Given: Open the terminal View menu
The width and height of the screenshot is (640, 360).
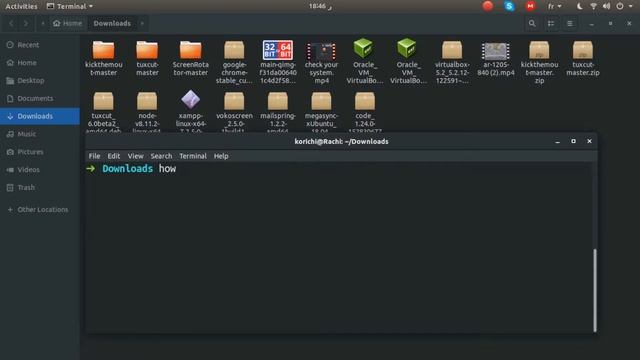Looking at the screenshot, I should [136, 156].
